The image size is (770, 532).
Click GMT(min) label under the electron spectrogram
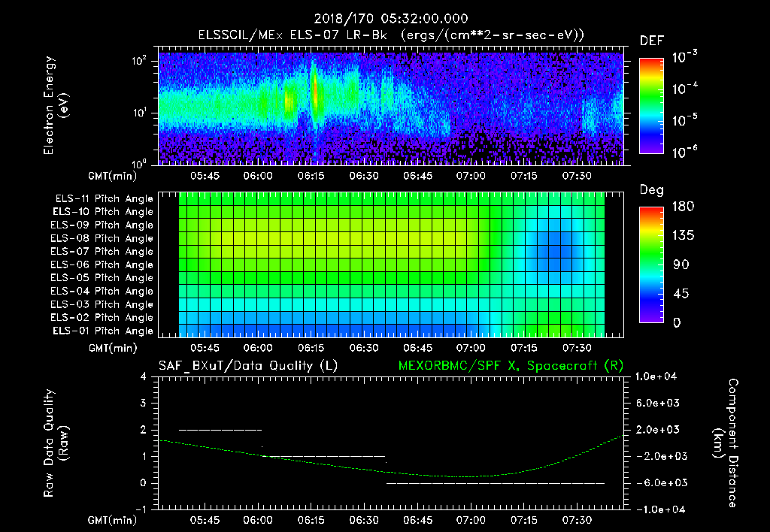point(112,176)
